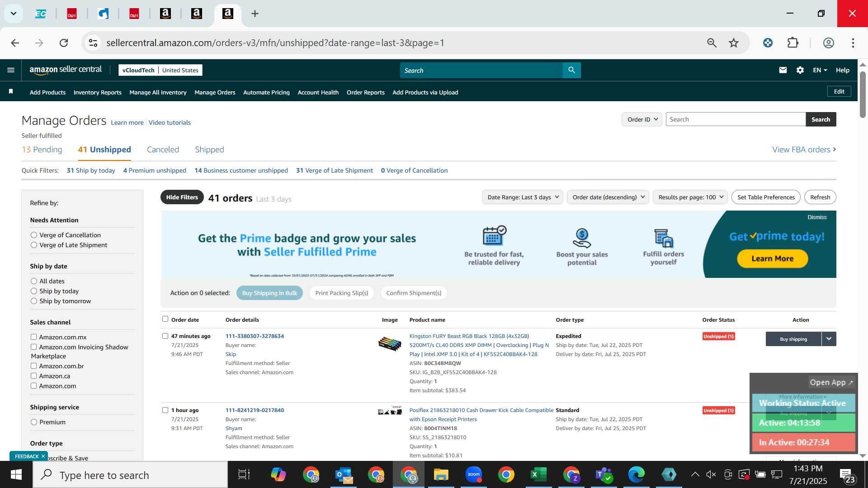
Task: Select Ship by tomorrow radio option
Action: click(34, 301)
